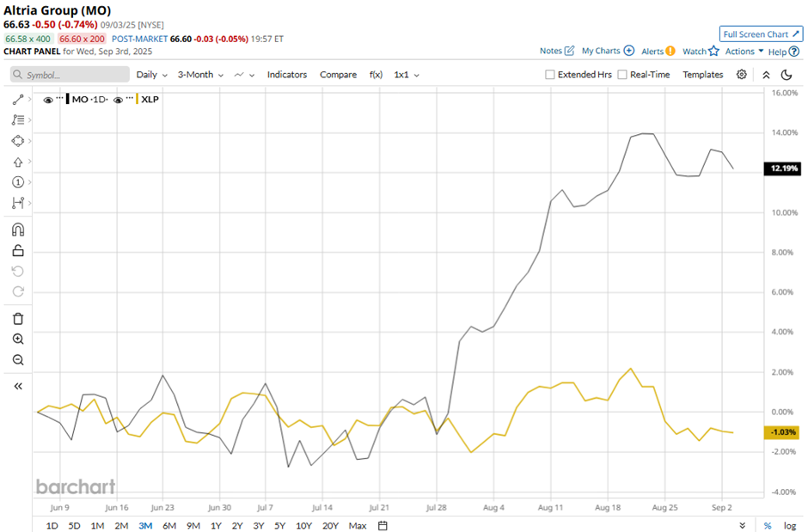Select the 1Y time range
Viewport: 808px width, 532px height.
coord(216,525)
